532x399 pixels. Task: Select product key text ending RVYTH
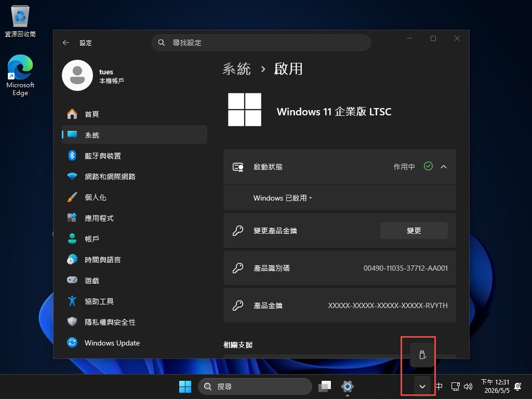pyautogui.click(x=388, y=305)
